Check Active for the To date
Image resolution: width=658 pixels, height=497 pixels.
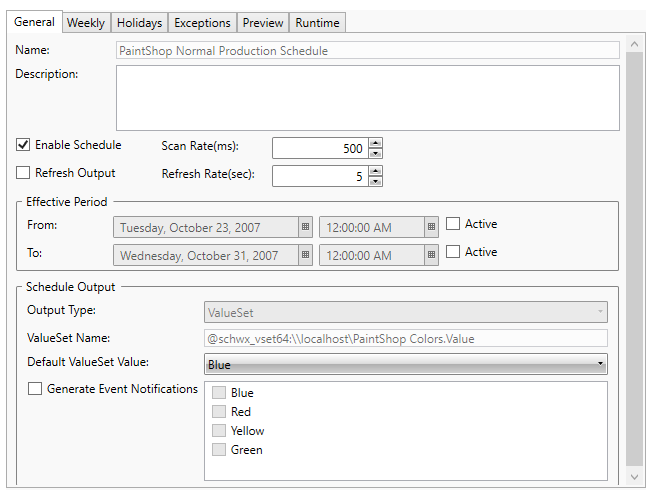453,252
